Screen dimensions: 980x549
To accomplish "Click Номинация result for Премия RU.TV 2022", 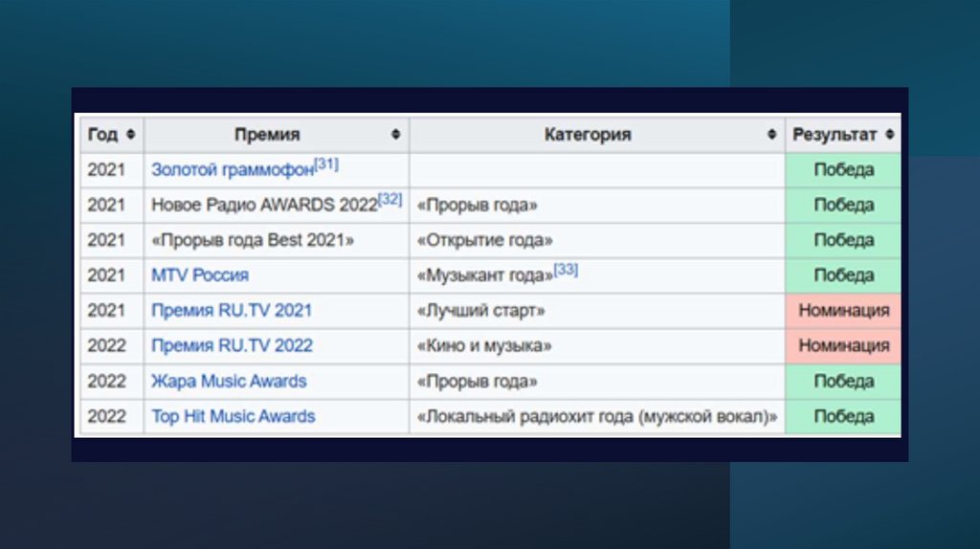I will [843, 345].
